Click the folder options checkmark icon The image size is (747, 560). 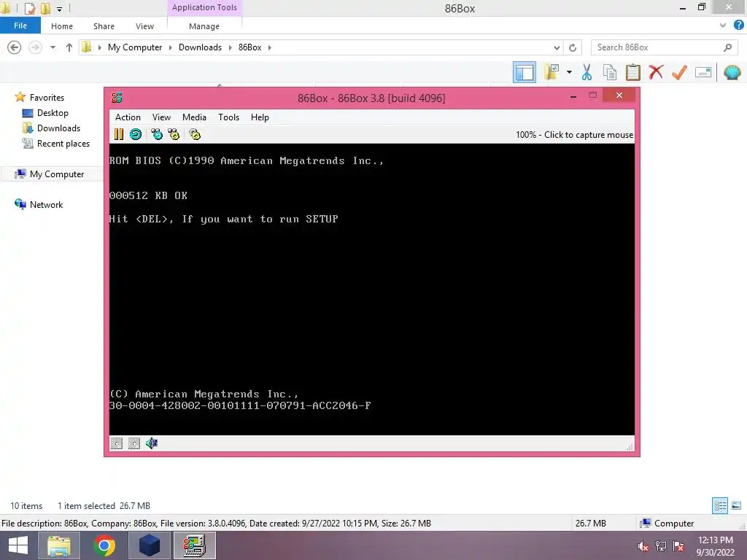pyautogui.click(x=551, y=72)
